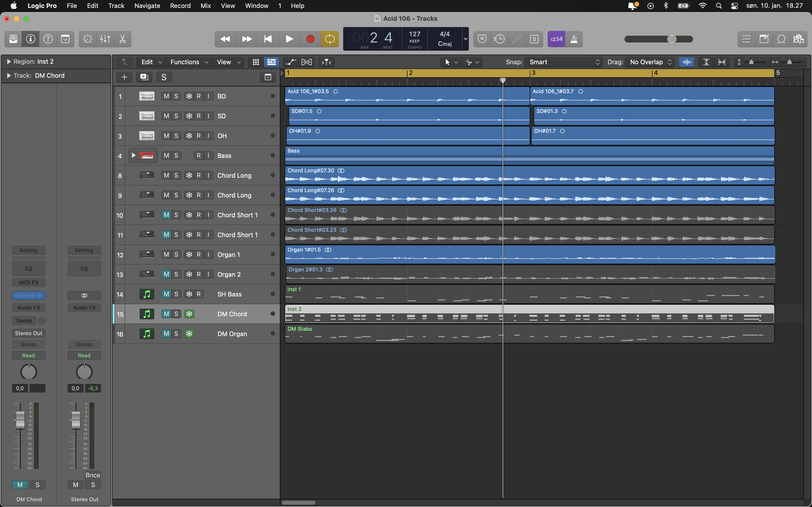Image resolution: width=812 pixels, height=507 pixels.
Task: Unmute the Organ 2 track
Action: pyautogui.click(x=167, y=274)
